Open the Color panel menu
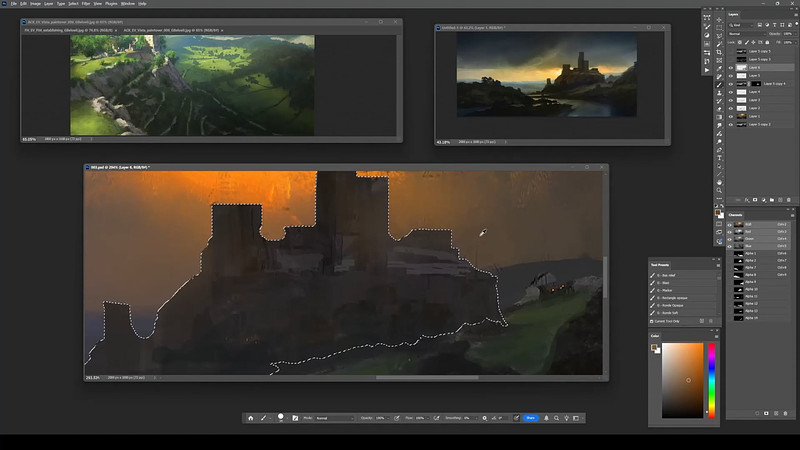Screen dimensions: 800x450 point(717,336)
